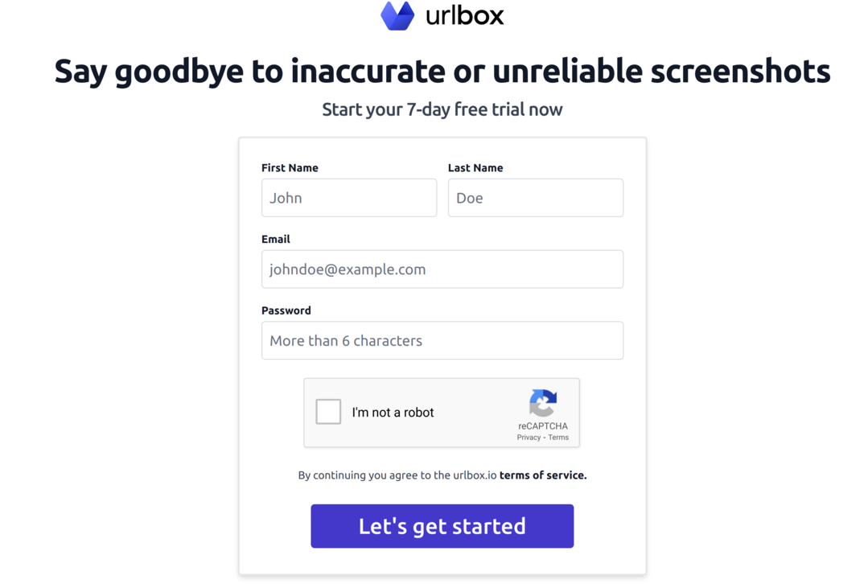Click the "I'm not a robot" text
The width and height of the screenshot is (868, 588).
(393, 413)
